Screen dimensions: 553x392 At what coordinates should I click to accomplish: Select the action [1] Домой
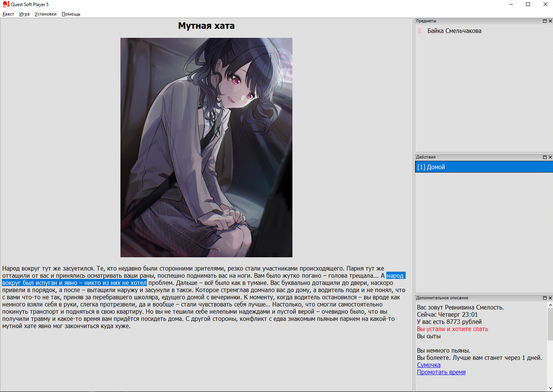(x=484, y=167)
